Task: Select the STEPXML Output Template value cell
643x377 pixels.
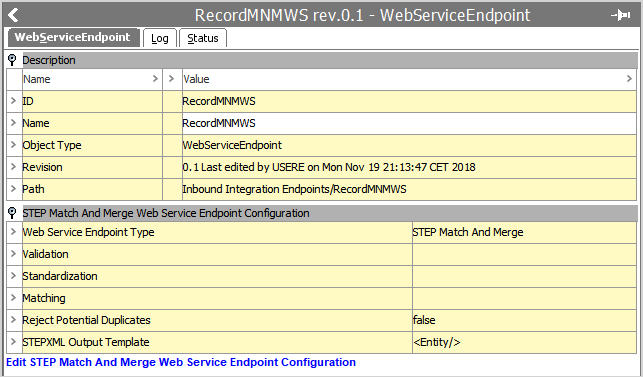Action: [524, 342]
